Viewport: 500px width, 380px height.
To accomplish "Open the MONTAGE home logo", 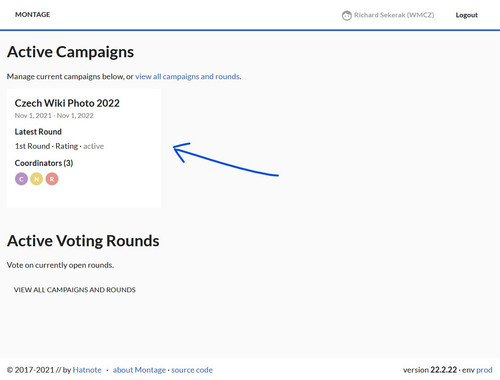I will [x=33, y=15].
